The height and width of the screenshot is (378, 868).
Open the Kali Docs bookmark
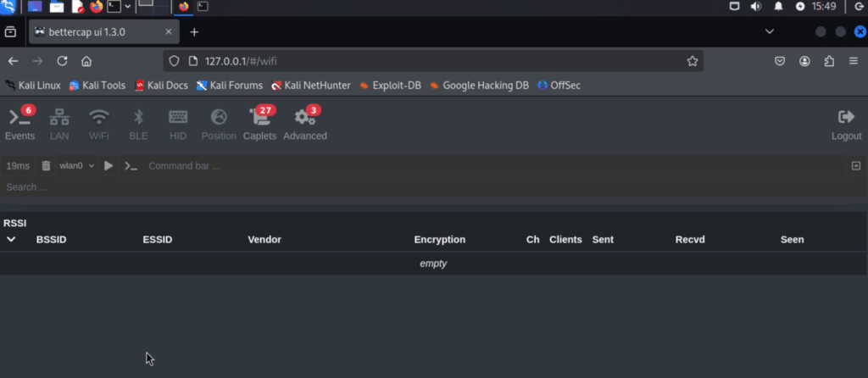coord(161,86)
